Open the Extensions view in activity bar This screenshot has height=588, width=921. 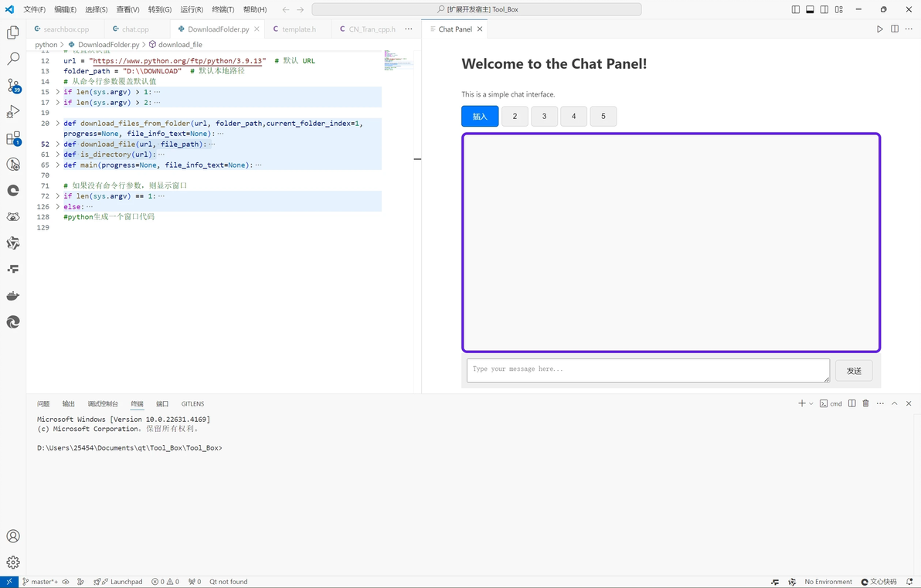[x=13, y=138]
